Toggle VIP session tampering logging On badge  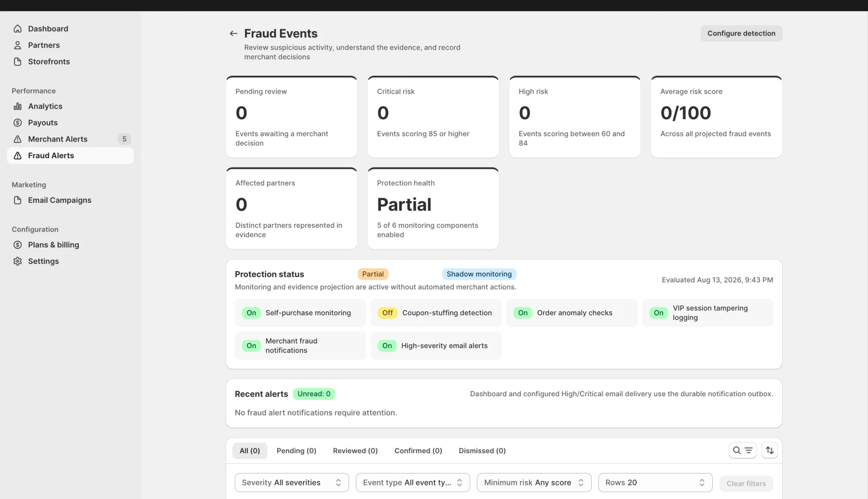pyautogui.click(x=659, y=313)
